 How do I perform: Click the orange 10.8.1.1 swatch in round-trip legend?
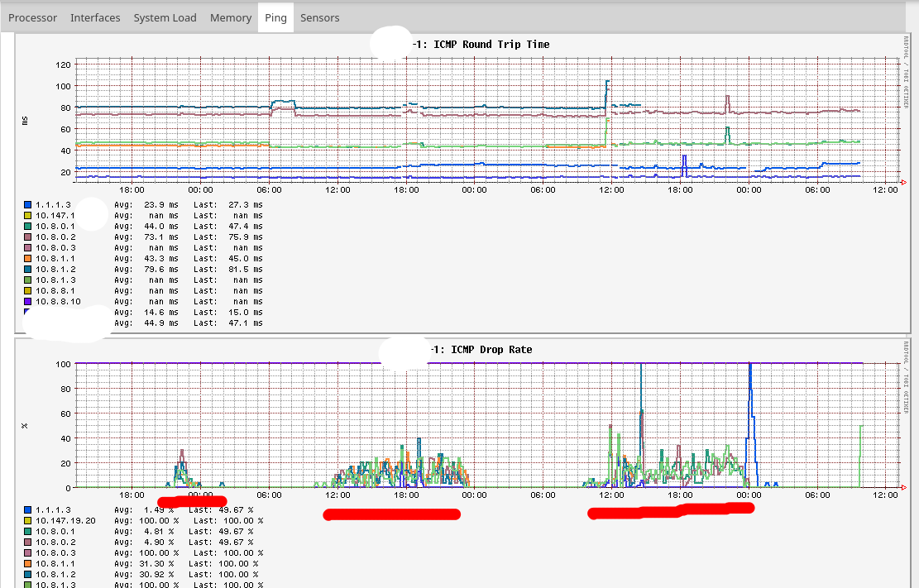pyautogui.click(x=28, y=258)
